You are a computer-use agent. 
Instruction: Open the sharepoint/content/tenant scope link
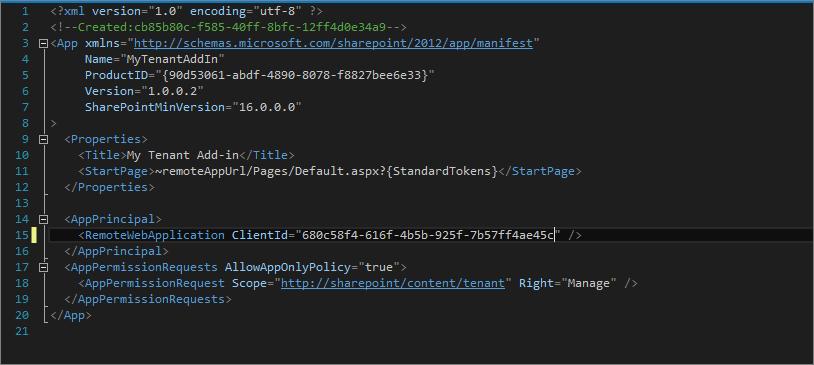tap(393, 283)
